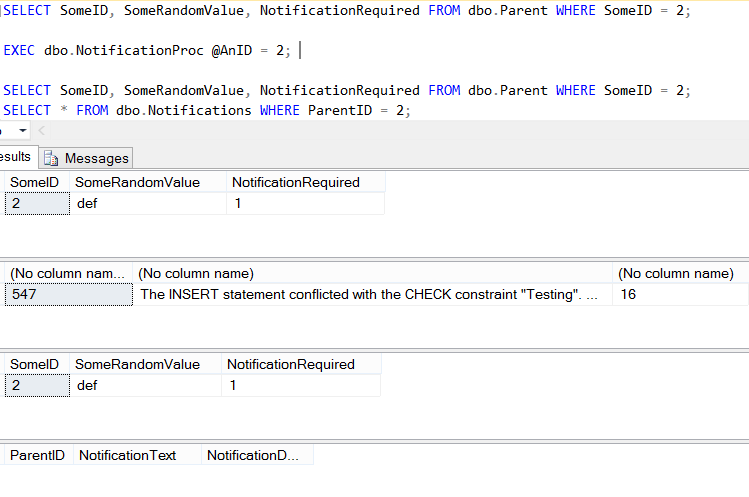Click the 'def' cell in third result grid

[x=145, y=385]
